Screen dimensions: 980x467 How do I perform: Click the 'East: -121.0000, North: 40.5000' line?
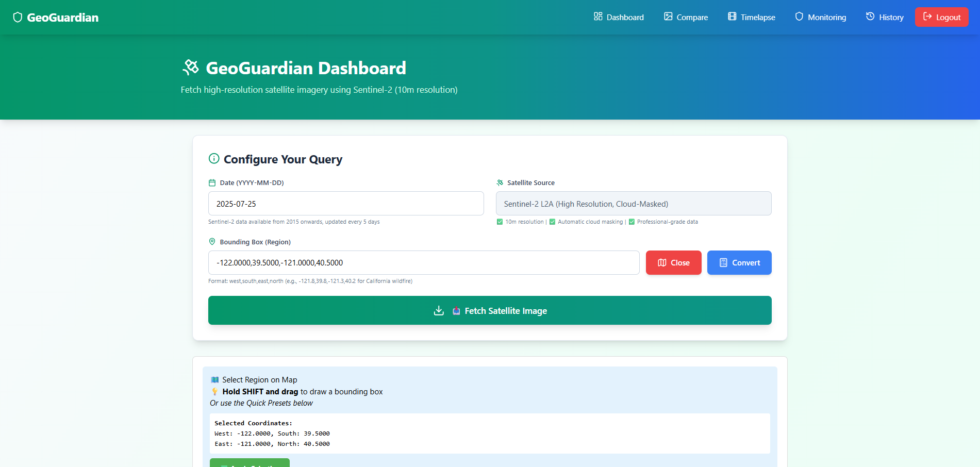point(272,444)
